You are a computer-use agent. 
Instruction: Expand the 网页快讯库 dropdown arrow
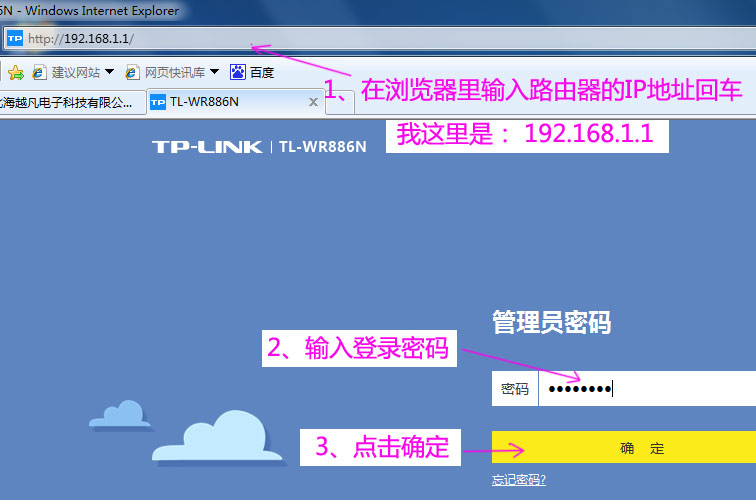[x=215, y=72]
